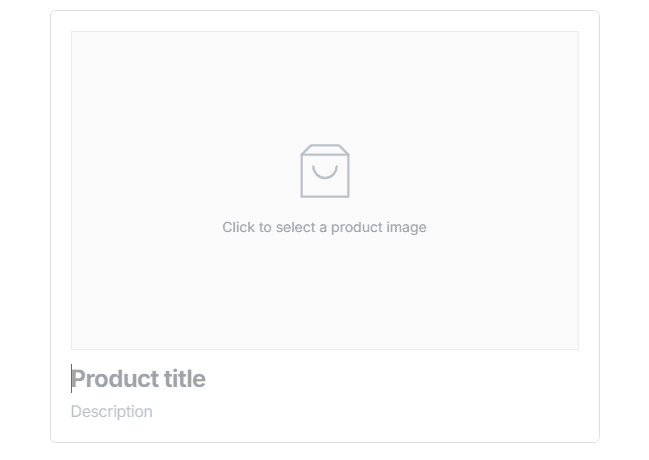The height and width of the screenshot is (460, 649).
Task: Open the product image picker area
Action: (324, 190)
